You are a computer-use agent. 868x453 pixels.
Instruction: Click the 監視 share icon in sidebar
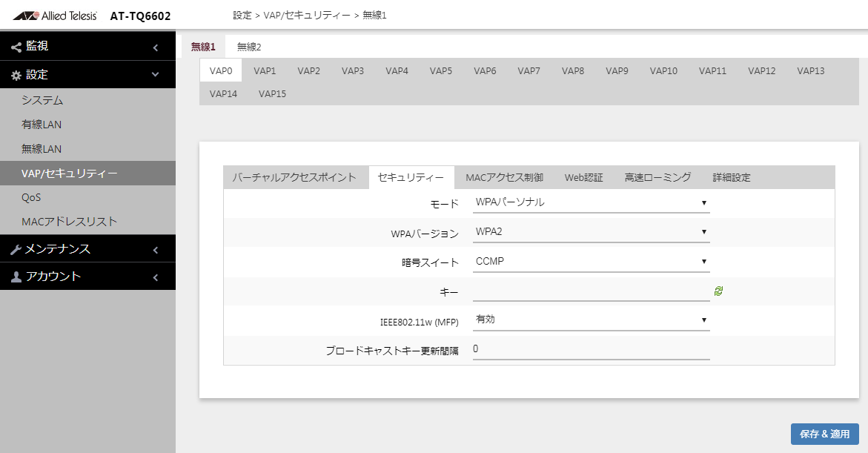16,47
